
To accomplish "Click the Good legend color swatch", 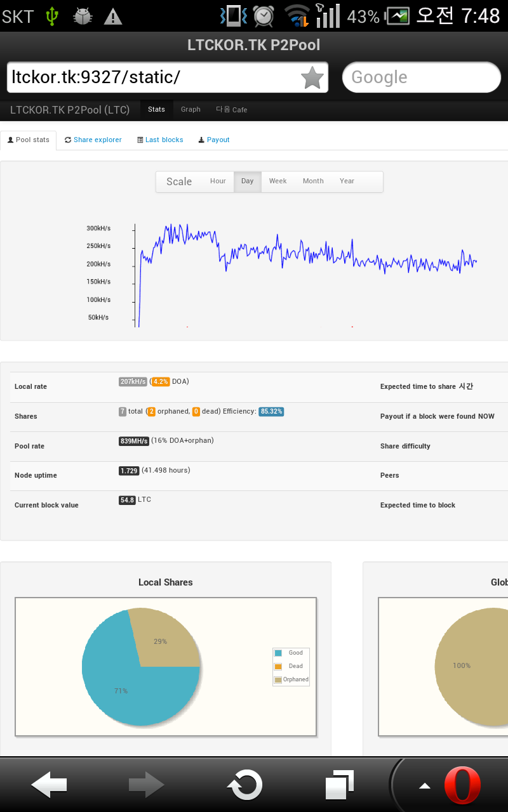I will coord(277,653).
